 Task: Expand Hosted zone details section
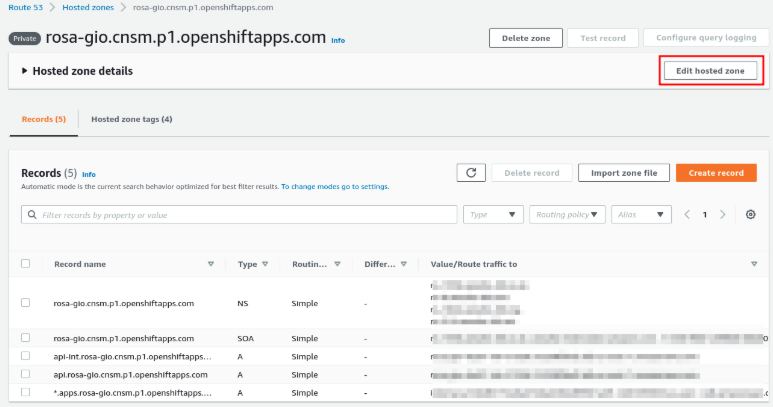(x=24, y=71)
